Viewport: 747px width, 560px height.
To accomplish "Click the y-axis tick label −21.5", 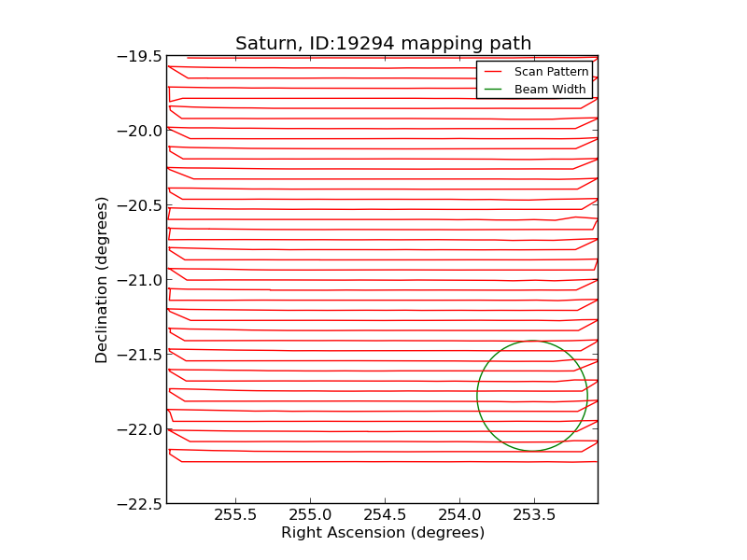I will click(x=139, y=355).
